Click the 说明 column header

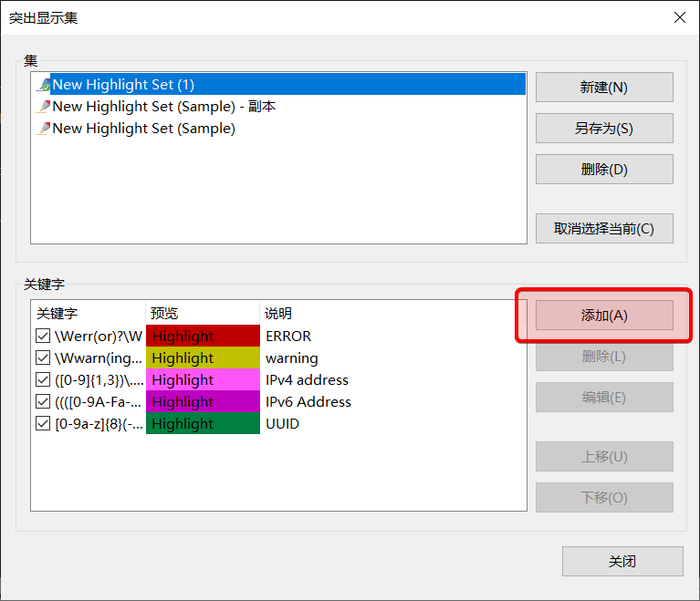click(278, 313)
